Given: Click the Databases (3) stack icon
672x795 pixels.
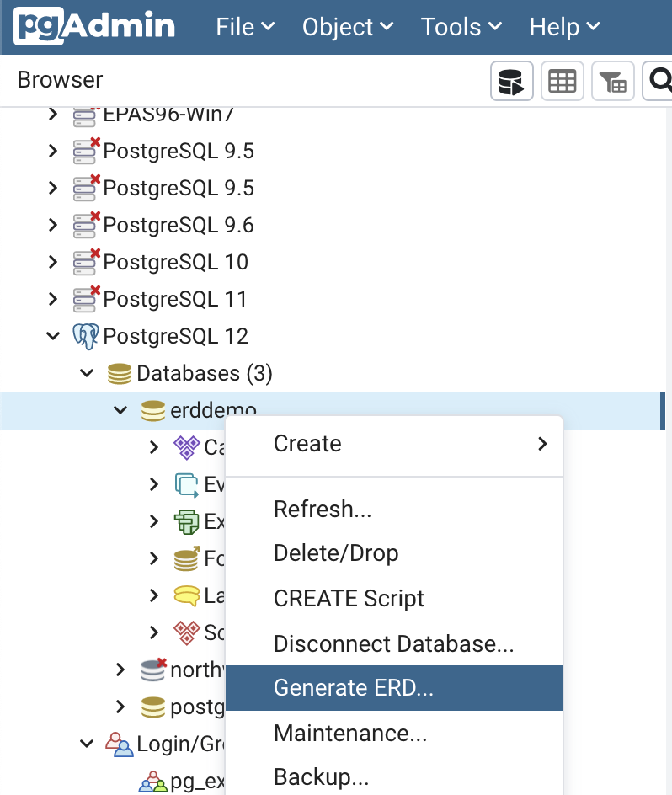Looking at the screenshot, I should (119, 373).
